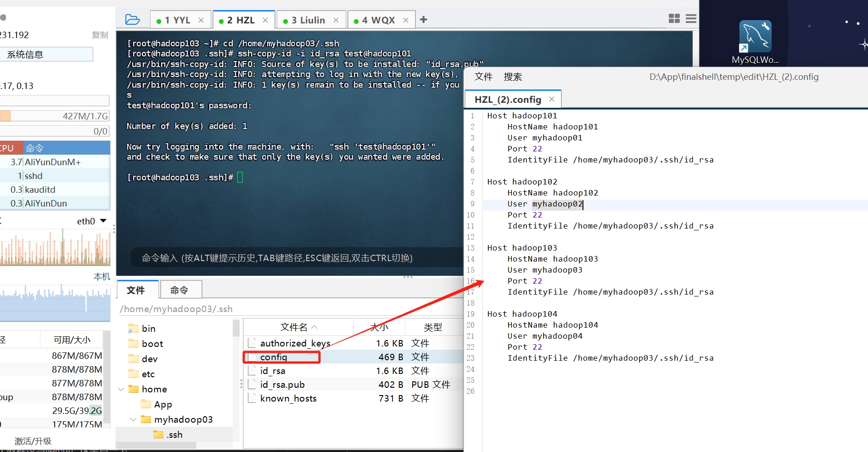Sort by 类型 column header
The height and width of the screenshot is (452, 868).
click(x=432, y=327)
